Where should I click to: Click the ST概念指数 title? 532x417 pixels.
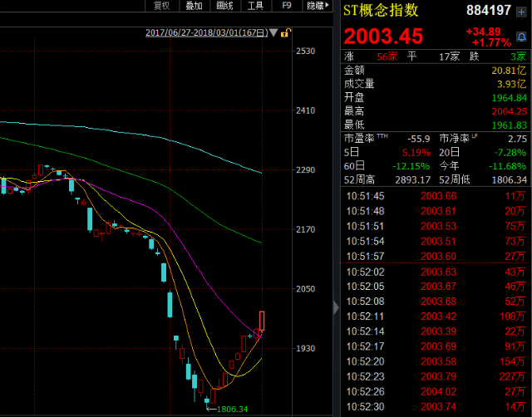pos(381,11)
